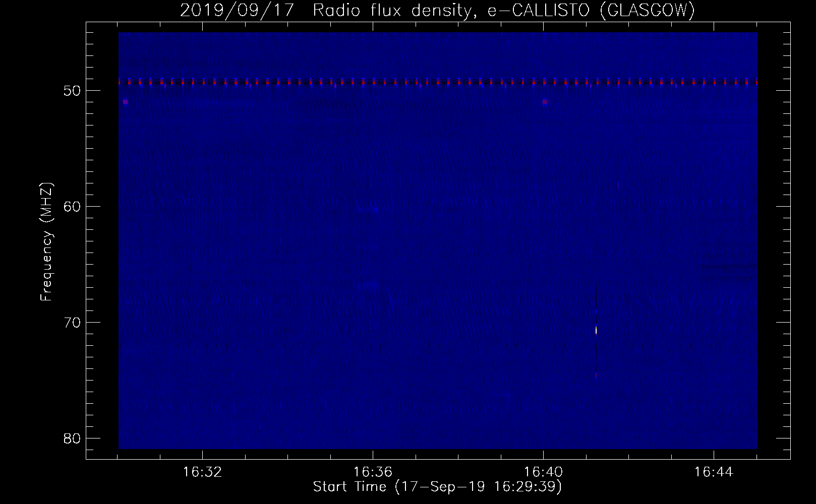
Task: Click the "50" frequency tick label
Action: (x=72, y=91)
